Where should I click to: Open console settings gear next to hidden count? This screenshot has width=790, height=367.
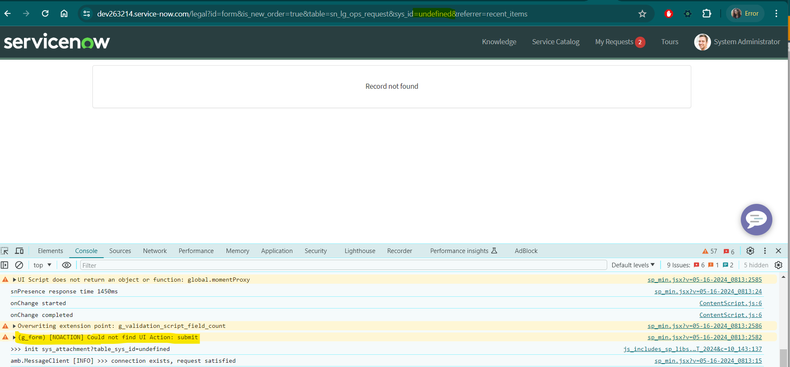point(778,265)
